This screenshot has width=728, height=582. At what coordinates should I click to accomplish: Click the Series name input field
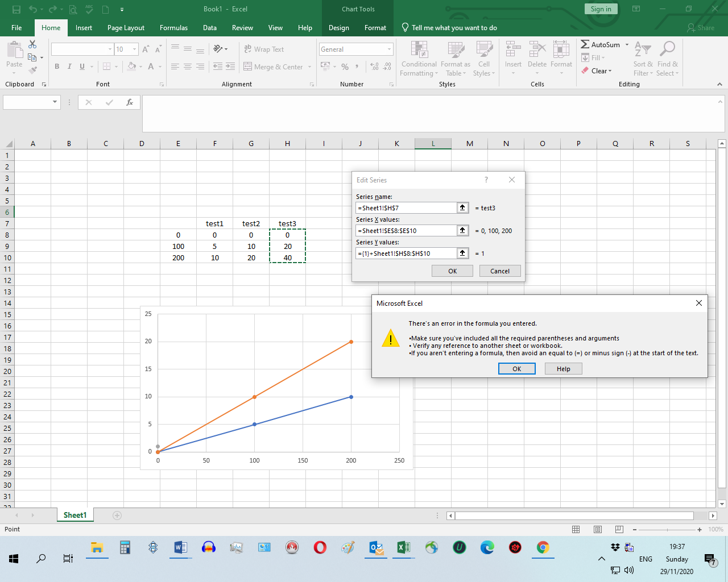point(406,208)
